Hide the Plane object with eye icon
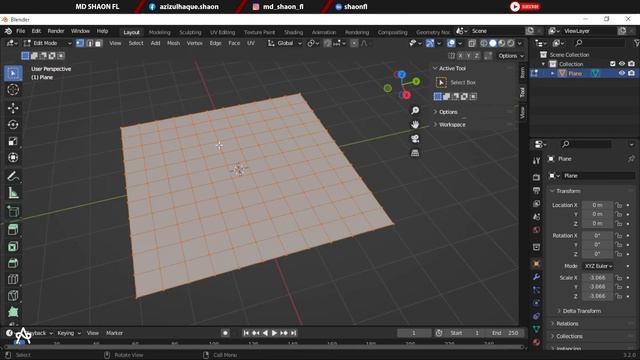This screenshot has height=360, width=640. 622,73
